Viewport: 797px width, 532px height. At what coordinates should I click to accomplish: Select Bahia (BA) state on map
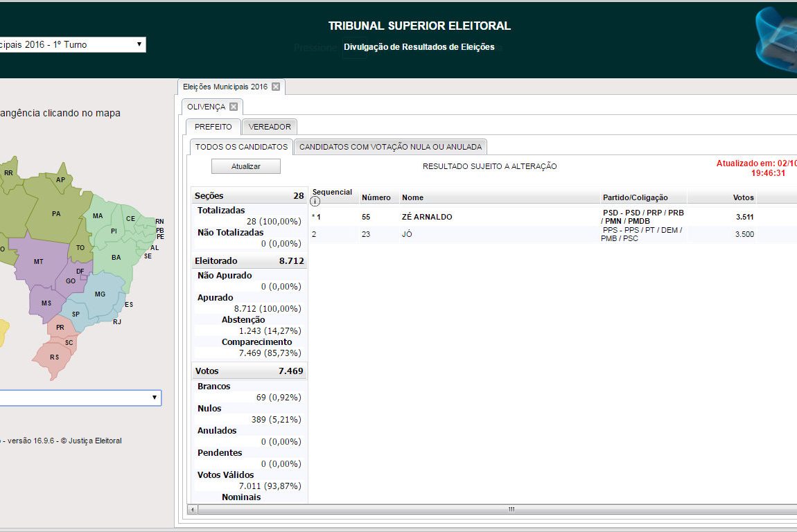(116, 258)
